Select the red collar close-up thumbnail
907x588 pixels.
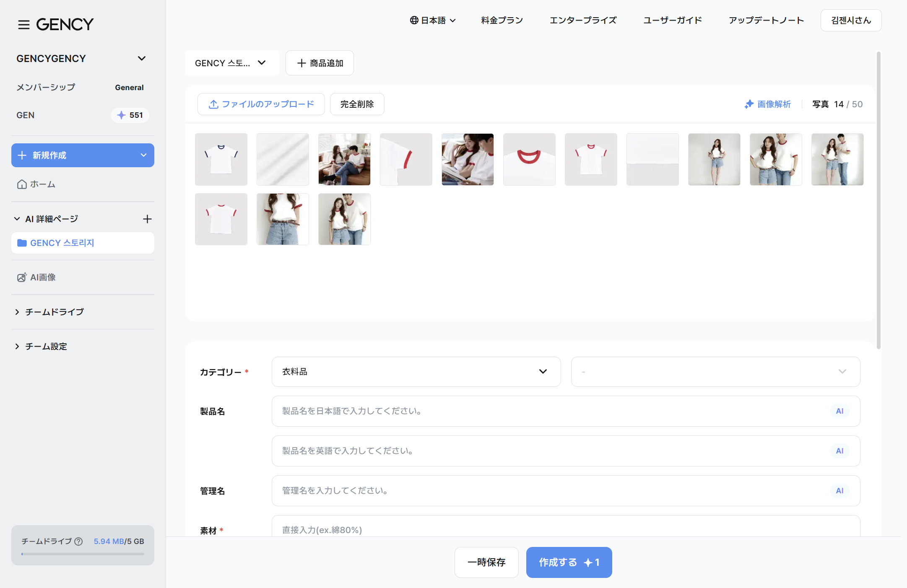(x=529, y=160)
